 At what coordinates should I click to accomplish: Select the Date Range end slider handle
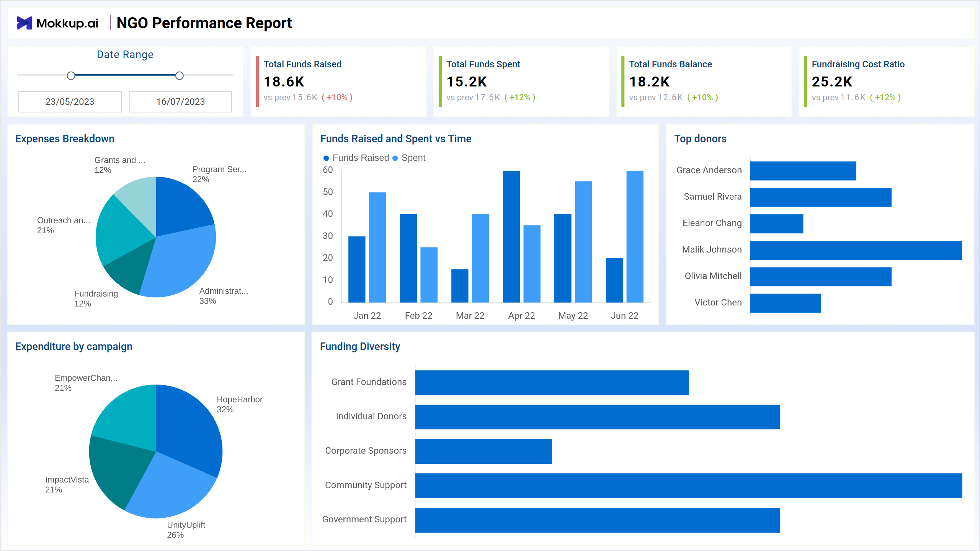180,76
